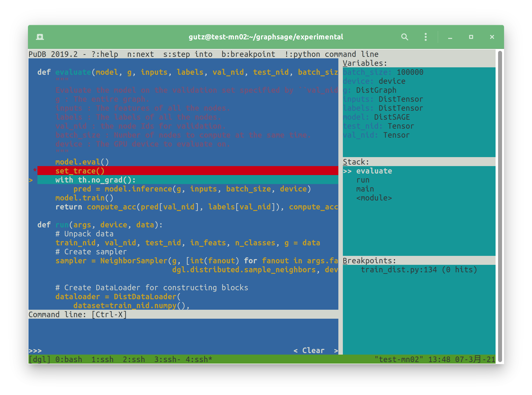Select the evaluate stack frame

[x=419, y=171]
